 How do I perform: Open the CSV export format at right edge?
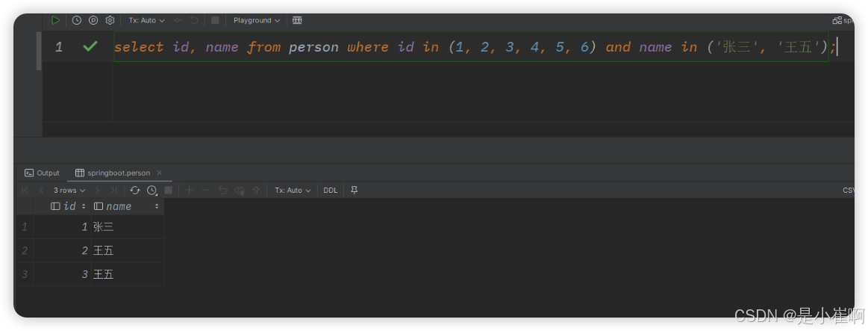click(x=849, y=191)
